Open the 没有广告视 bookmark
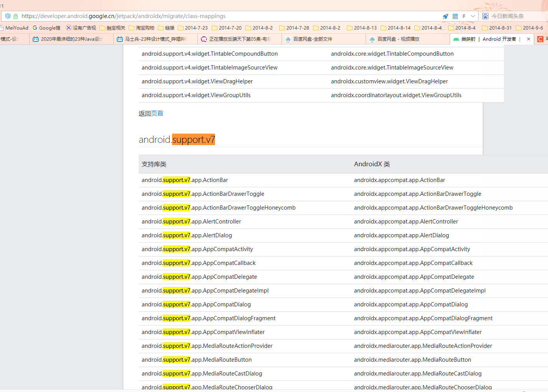 pos(81,28)
